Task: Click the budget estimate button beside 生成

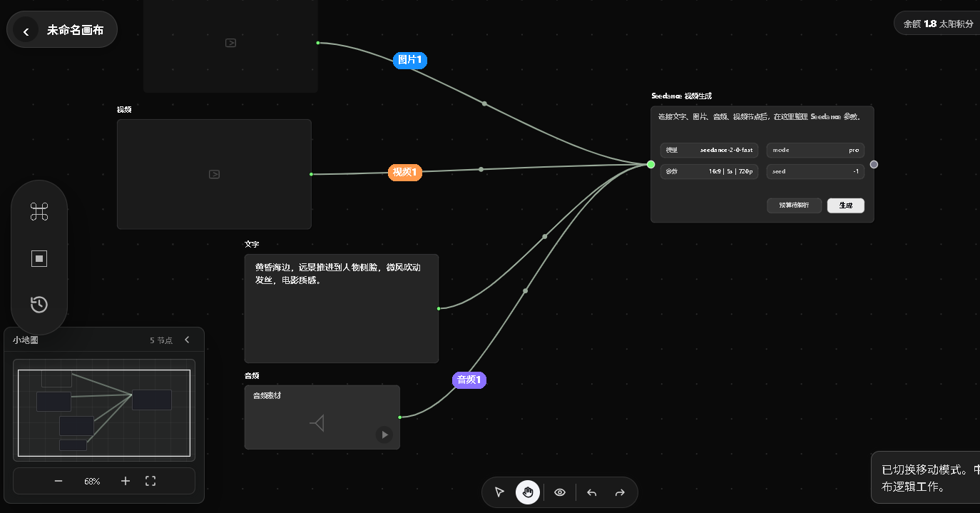Action: (795, 205)
